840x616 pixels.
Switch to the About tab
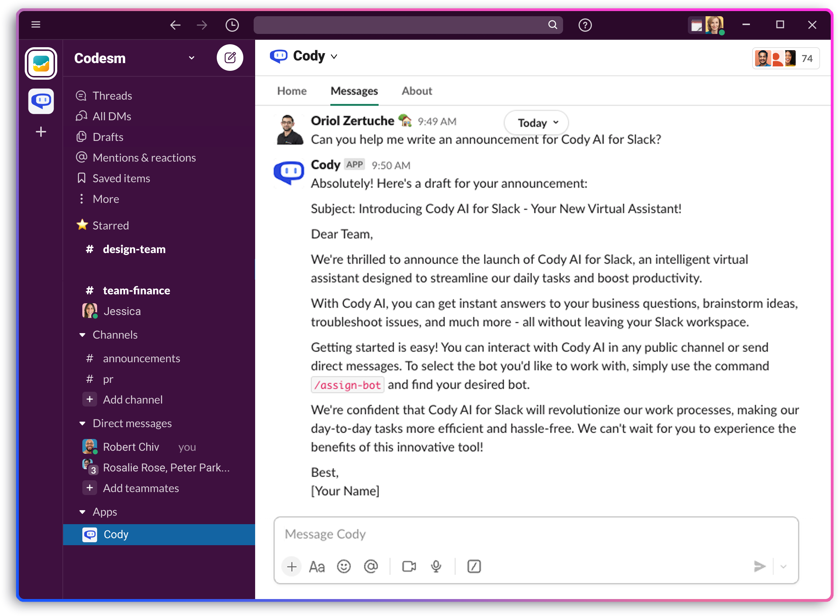point(416,91)
